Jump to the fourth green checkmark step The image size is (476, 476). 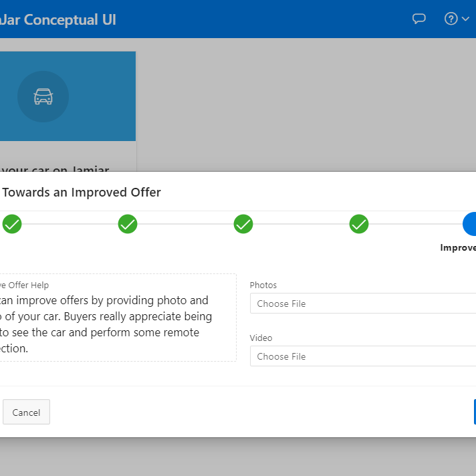click(359, 224)
